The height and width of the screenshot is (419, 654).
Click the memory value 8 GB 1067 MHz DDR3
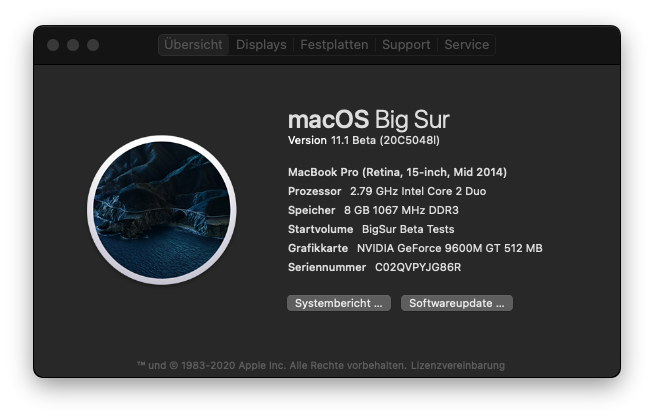(x=401, y=210)
